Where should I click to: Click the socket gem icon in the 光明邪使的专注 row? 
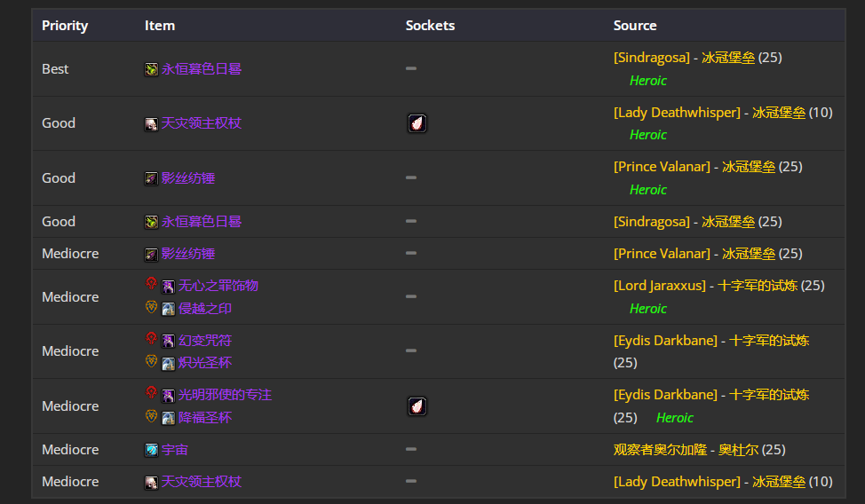(417, 406)
